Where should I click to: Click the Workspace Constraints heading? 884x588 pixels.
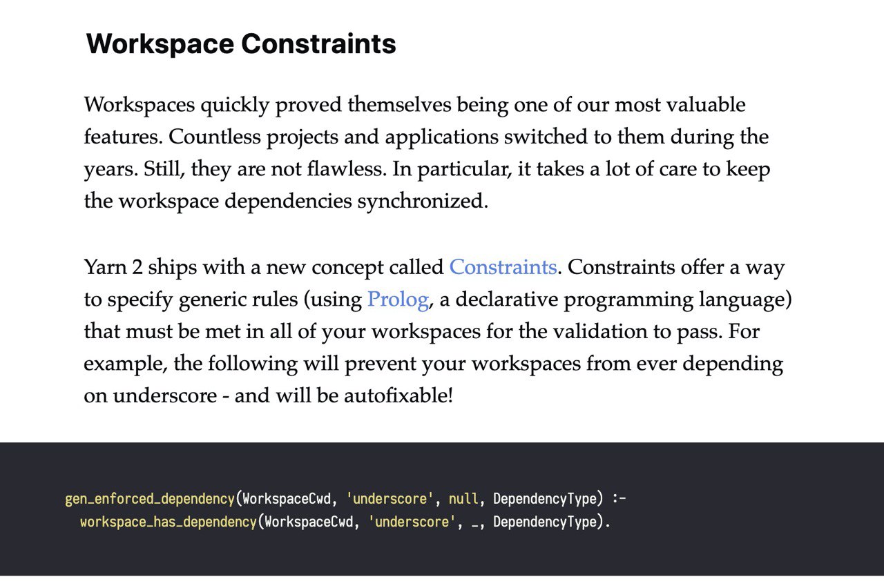[241, 44]
